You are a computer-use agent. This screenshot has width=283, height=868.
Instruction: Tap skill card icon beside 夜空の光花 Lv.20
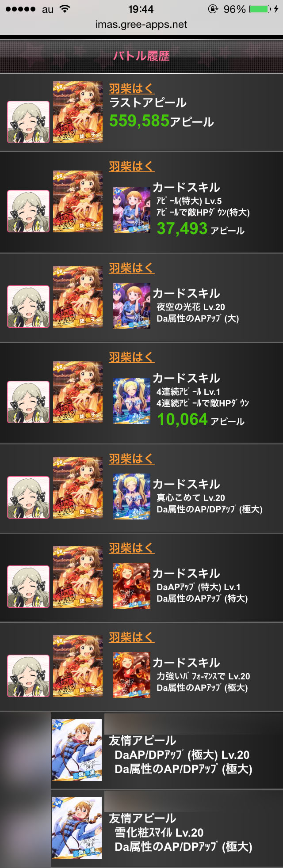click(x=132, y=306)
